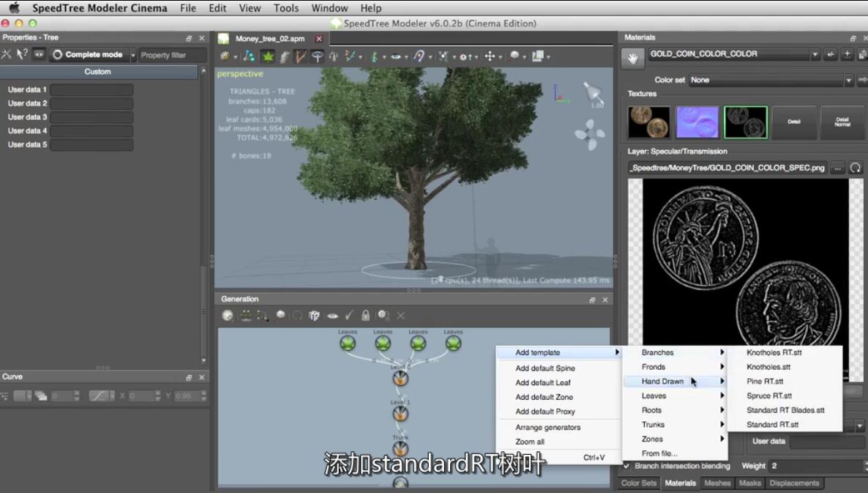868x493 pixels.
Task: Click the mushroom-shaped icon in viewport toolbar
Action: pos(317,56)
